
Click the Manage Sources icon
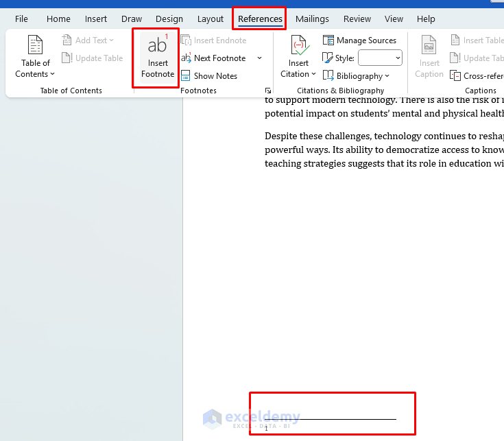pos(328,40)
